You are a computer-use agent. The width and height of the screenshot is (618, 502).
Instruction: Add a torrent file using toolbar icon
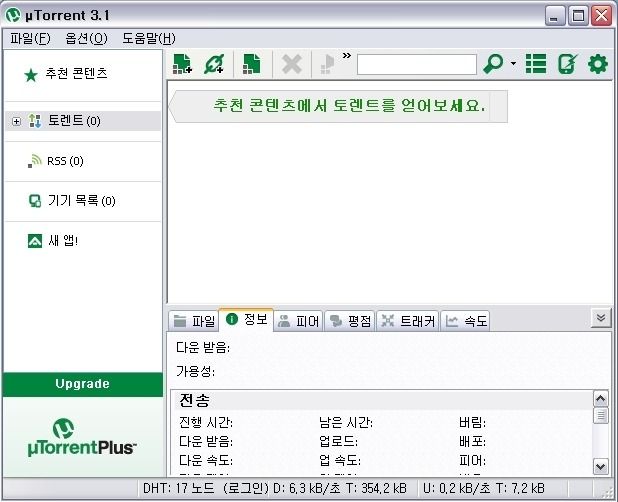(182, 64)
